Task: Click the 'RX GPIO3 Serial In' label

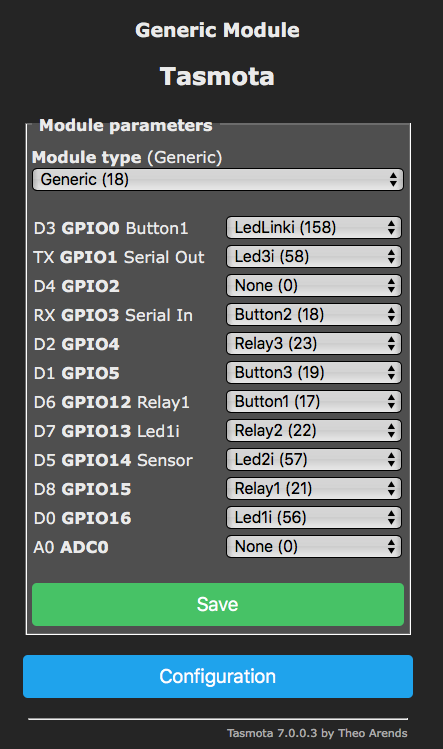Action: tap(113, 315)
